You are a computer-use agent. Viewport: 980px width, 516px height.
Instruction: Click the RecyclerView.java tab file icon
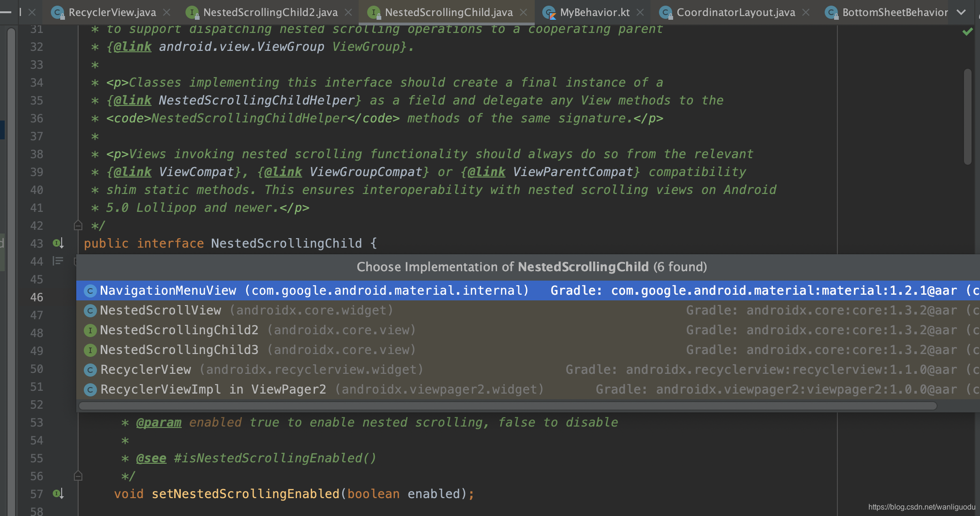[57, 13]
